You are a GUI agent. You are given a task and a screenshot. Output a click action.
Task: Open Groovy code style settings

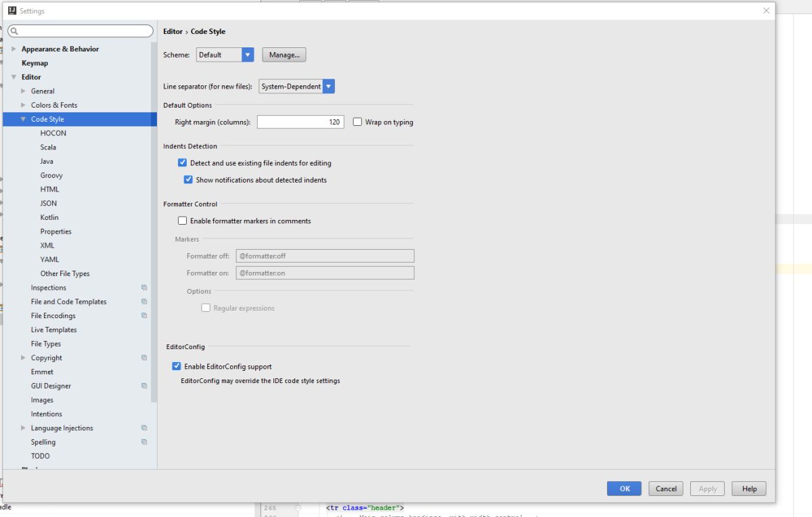[x=51, y=175]
